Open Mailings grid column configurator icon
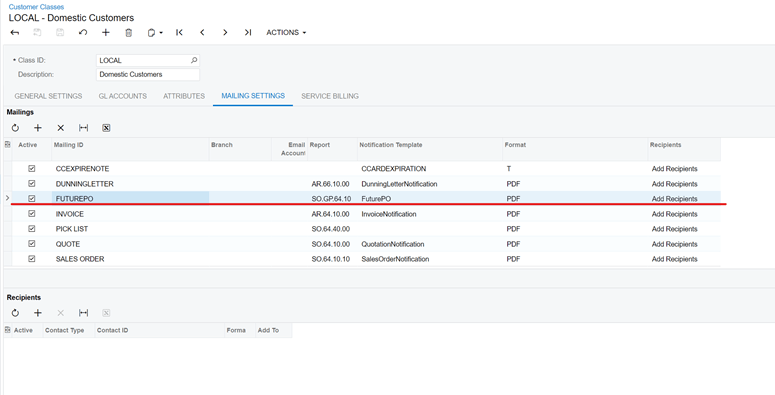This screenshot has height=395, width=775. pos(7,145)
